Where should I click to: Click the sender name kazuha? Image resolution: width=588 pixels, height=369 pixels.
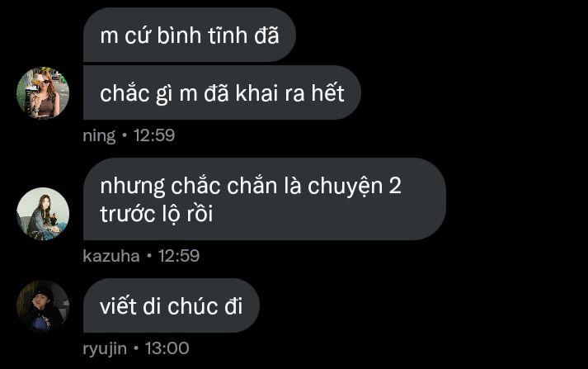[111, 256]
